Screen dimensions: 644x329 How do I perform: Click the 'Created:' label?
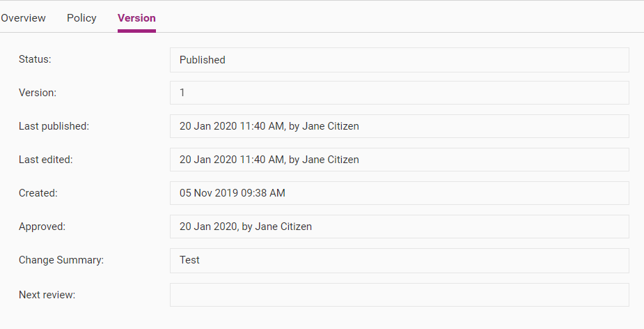38,193
